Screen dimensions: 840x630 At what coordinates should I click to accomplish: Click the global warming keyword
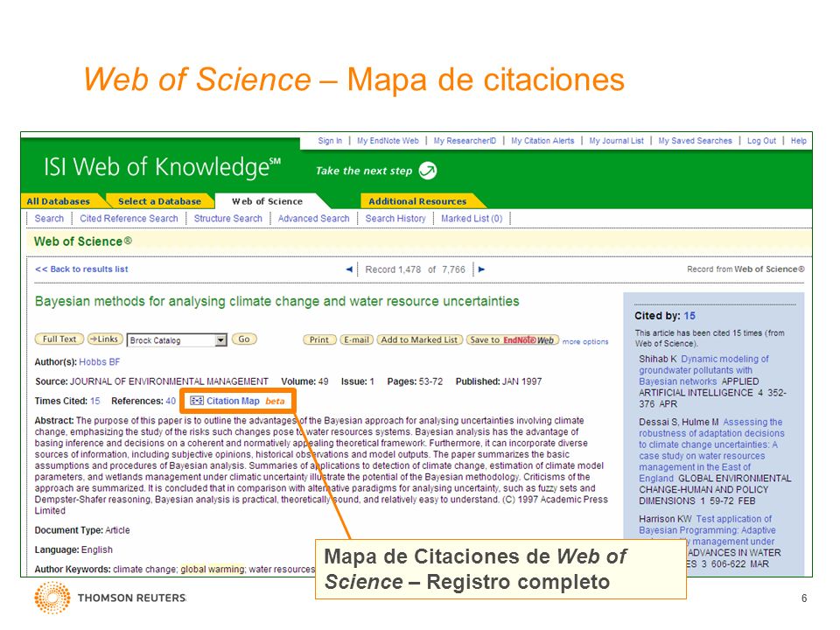[x=212, y=570]
